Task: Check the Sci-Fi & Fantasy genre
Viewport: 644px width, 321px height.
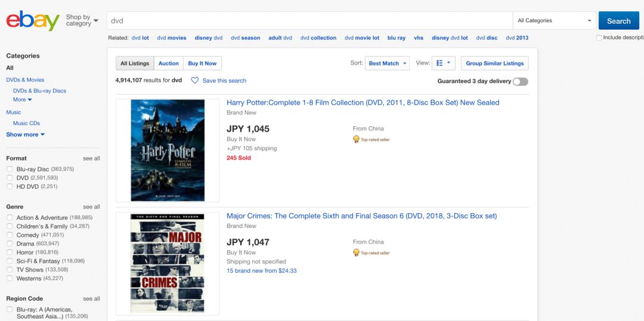Action: (10, 261)
